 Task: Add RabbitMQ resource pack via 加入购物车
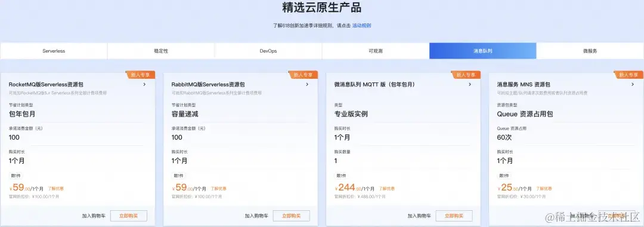point(256,216)
